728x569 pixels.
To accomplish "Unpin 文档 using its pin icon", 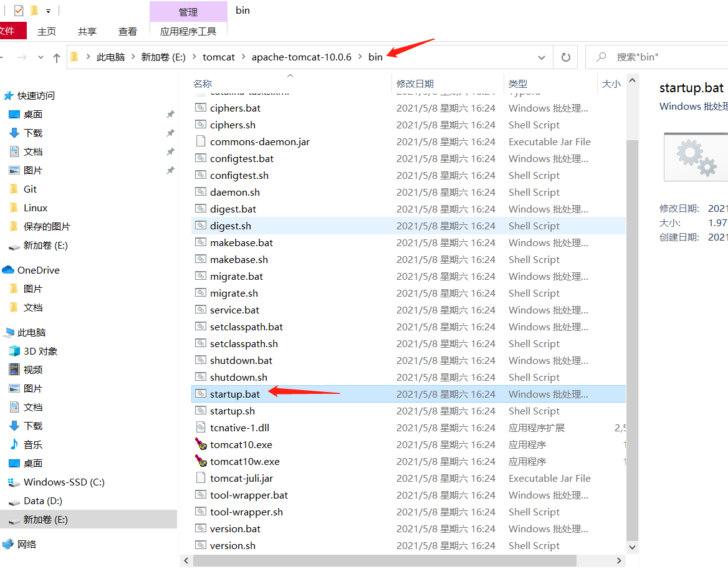I will [170, 152].
